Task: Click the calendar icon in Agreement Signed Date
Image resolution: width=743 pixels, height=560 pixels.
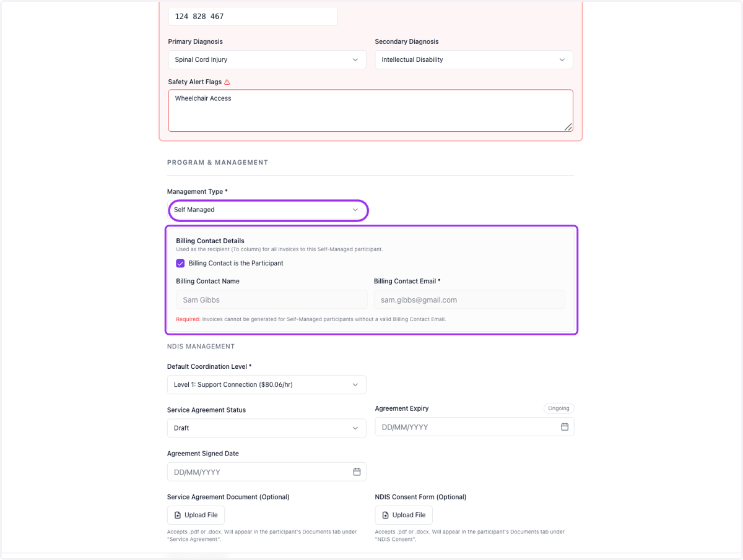Action: coord(357,472)
